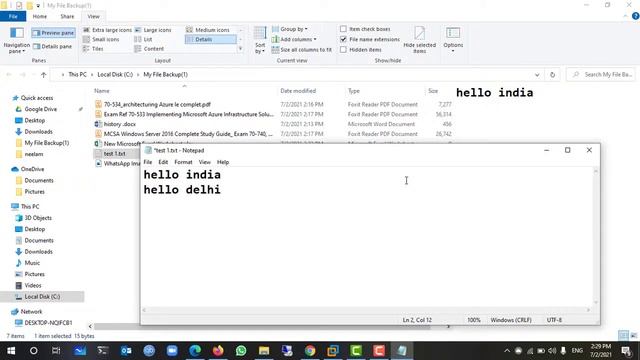Open the Navigation pane dropdown

[17, 40]
